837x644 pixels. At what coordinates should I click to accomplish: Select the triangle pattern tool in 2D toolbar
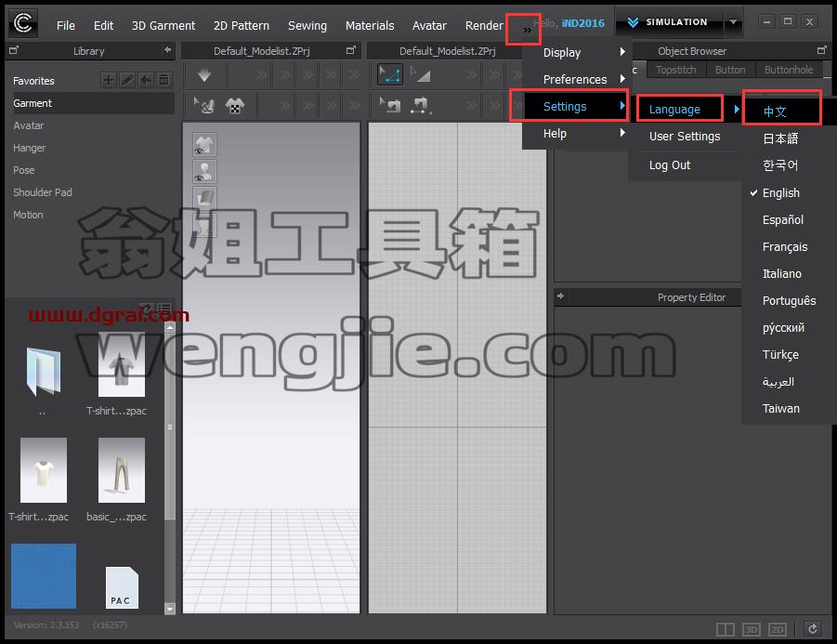coord(421,74)
